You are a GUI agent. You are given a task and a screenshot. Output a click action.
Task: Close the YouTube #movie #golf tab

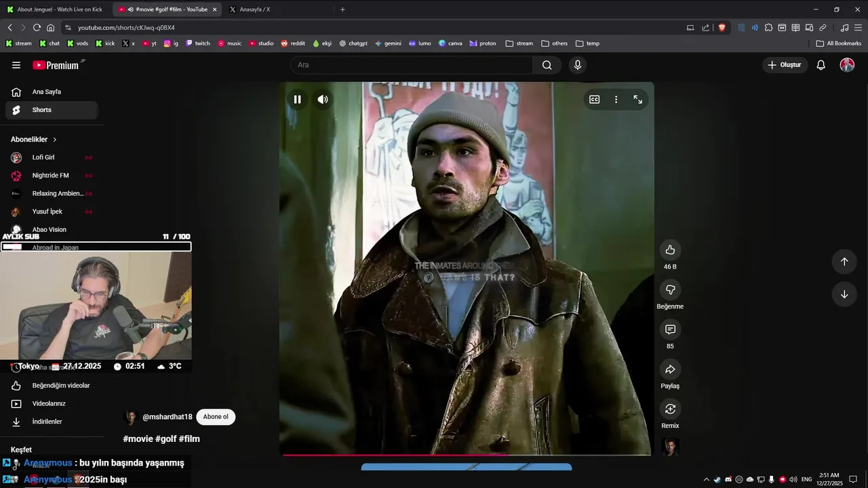214,9
